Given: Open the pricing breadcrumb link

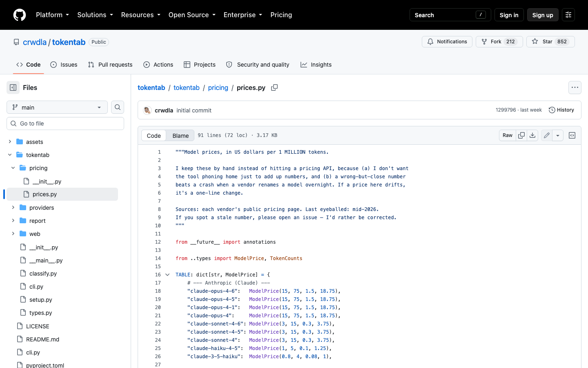Looking at the screenshot, I should tap(218, 88).
